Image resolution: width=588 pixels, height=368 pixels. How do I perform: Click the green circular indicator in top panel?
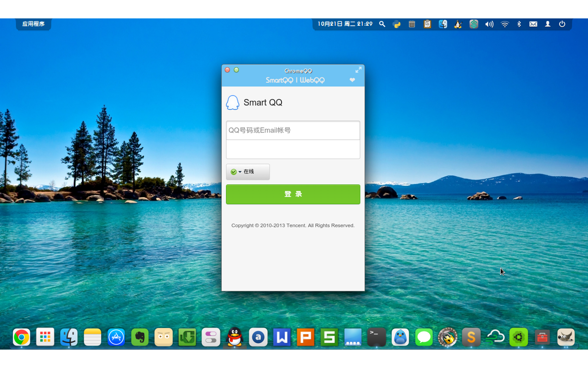pos(474,24)
